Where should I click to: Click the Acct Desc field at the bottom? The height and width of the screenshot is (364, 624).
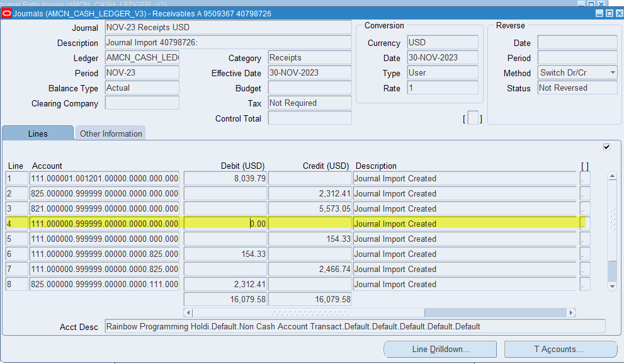(353, 326)
